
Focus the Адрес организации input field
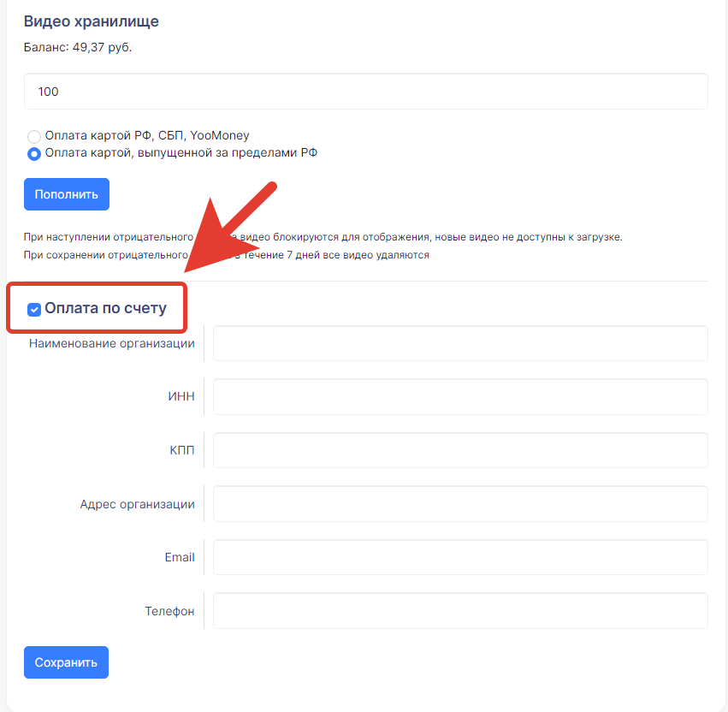coord(460,504)
